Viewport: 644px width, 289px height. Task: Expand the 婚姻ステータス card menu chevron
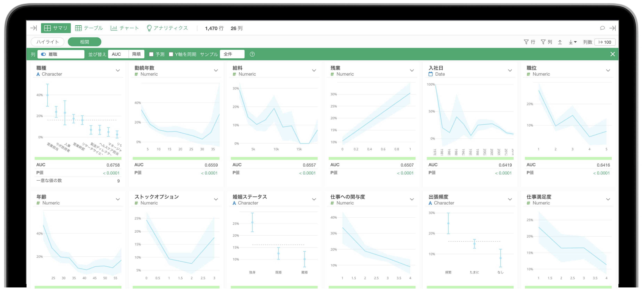tap(314, 199)
